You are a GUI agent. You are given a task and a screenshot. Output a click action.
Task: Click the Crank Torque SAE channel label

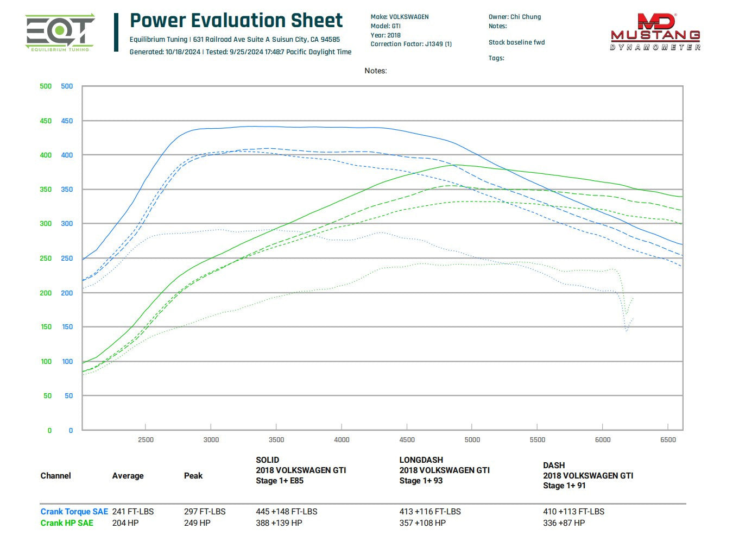coord(74,512)
